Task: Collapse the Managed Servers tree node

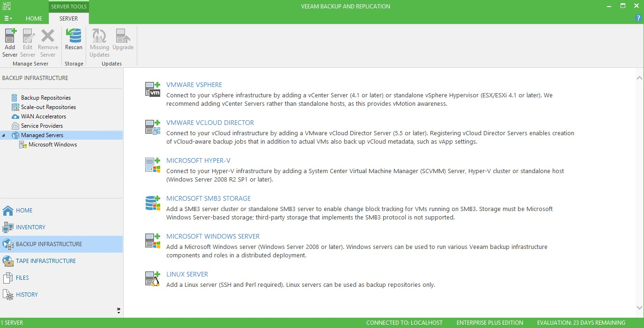Action: (4, 135)
